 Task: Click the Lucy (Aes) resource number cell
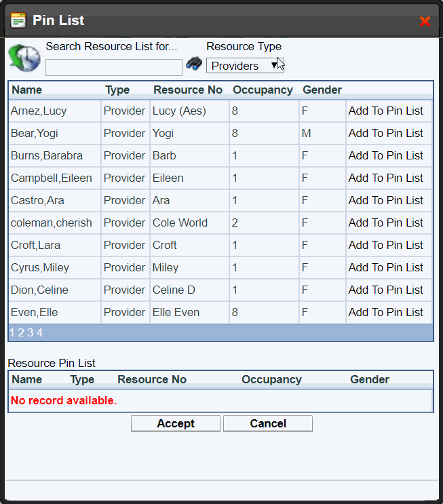[x=189, y=111]
